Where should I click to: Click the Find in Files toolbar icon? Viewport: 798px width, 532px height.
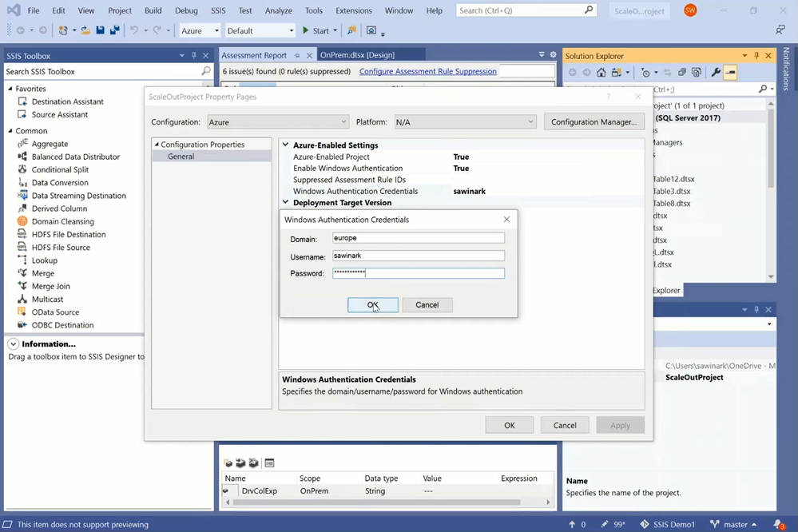coord(351,30)
